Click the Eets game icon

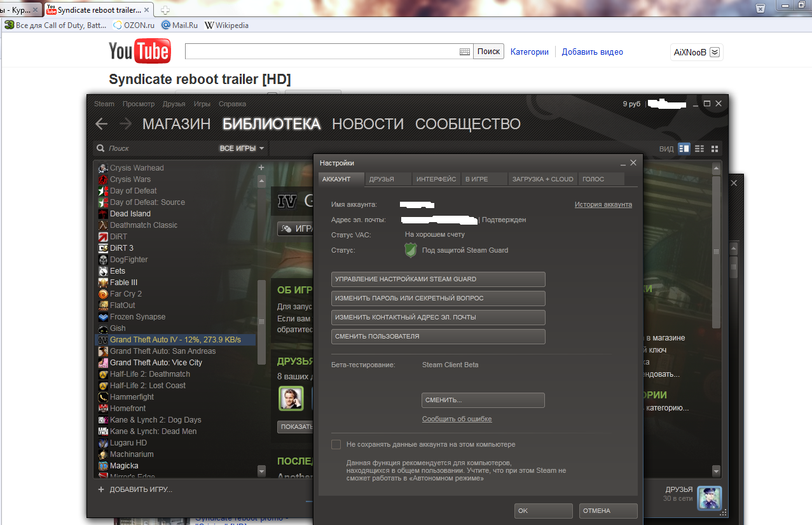coord(104,271)
